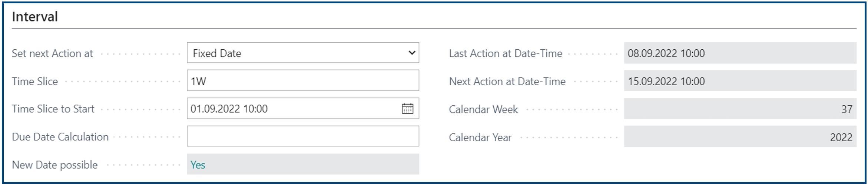Click the Due Date Calculation label
The width and height of the screenshot is (868, 185).
[60, 137]
